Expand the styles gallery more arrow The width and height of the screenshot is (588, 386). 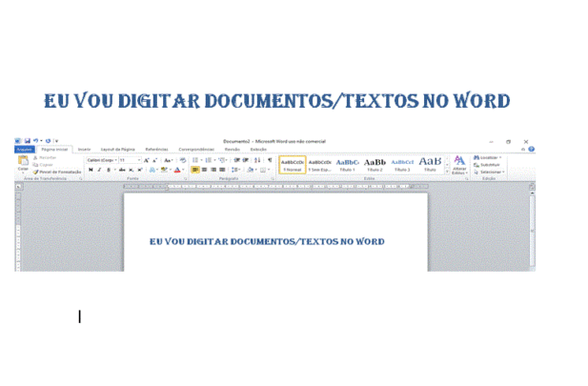point(447,172)
